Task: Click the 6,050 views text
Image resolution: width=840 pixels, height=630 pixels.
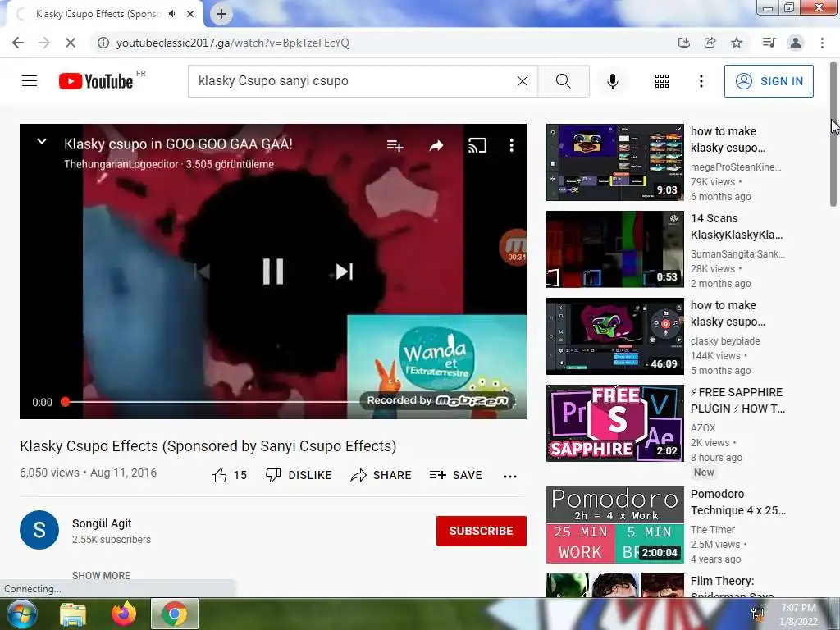Action: (x=49, y=472)
